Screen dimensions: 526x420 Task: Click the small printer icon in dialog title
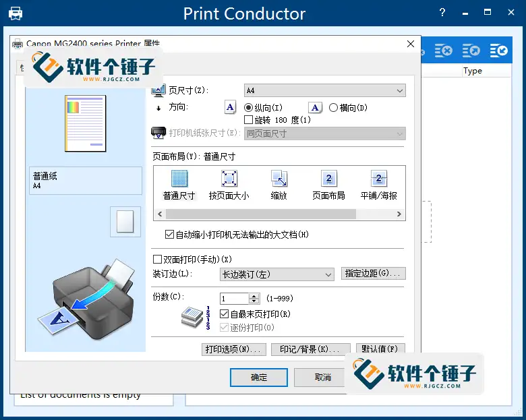coord(18,44)
